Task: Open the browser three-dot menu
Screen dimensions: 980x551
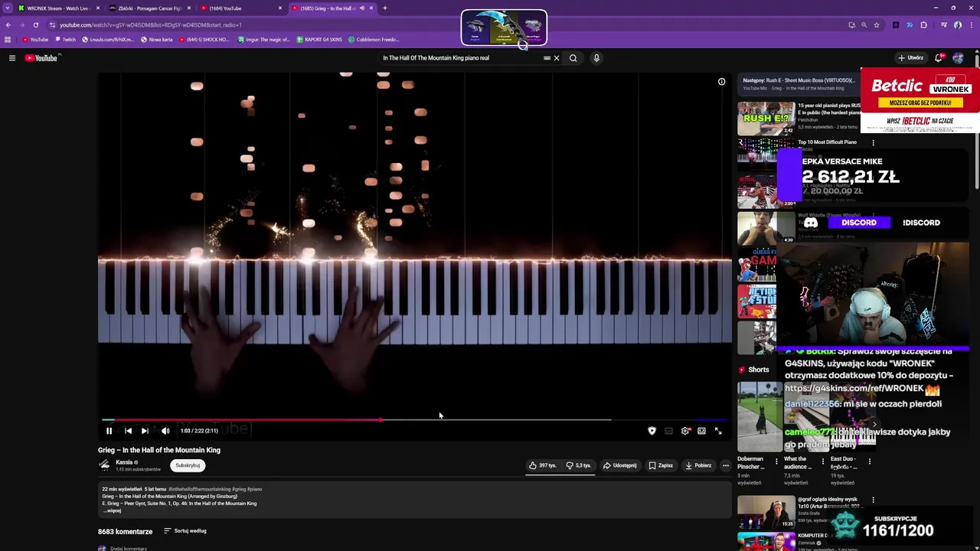Action: [x=972, y=25]
